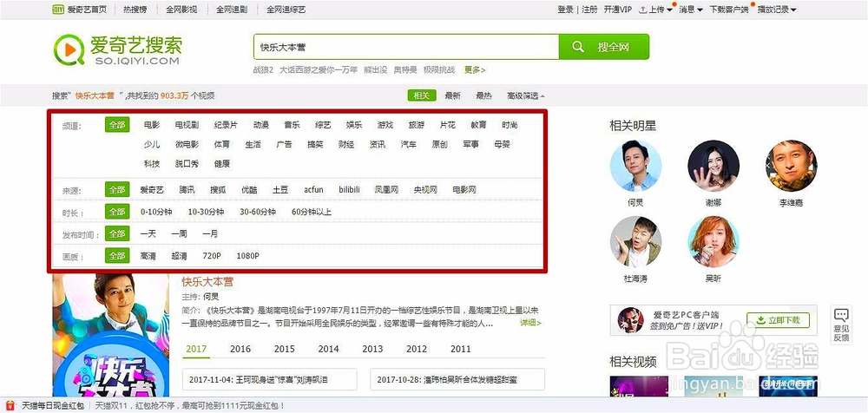This screenshot has width=868, height=413.
Task: Click the 立即下载 client download button
Action: [x=778, y=320]
